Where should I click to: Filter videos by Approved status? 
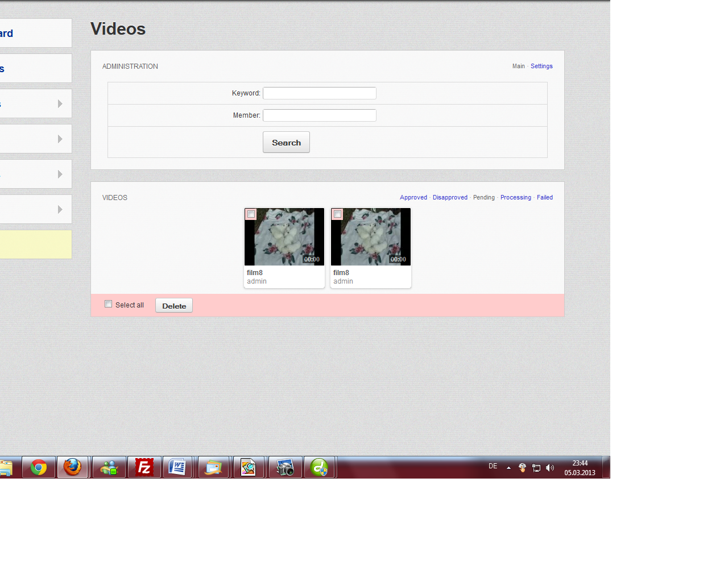(413, 197)
